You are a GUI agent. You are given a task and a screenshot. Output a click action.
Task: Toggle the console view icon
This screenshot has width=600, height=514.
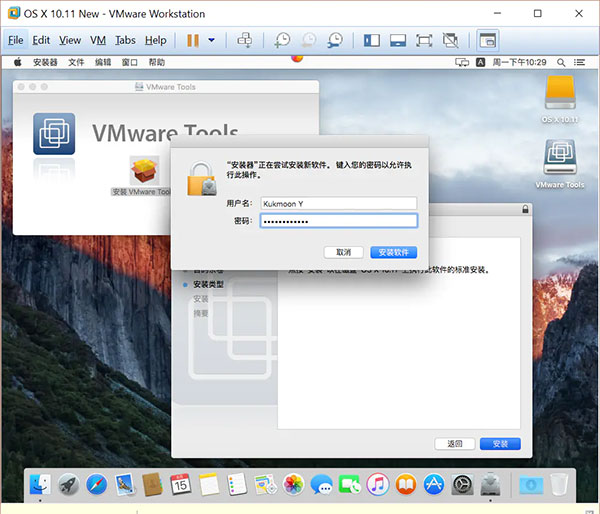[x=488, y=40]
